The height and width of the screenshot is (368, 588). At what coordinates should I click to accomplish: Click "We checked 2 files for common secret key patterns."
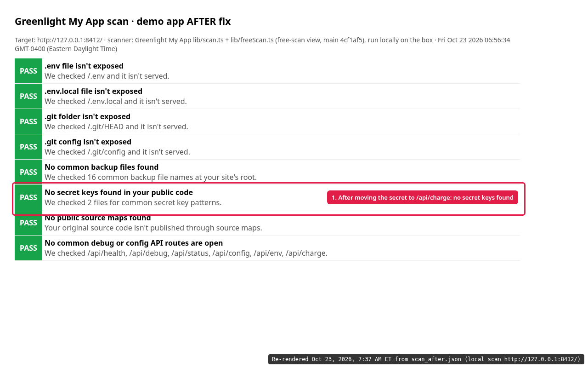click(133, 202)
